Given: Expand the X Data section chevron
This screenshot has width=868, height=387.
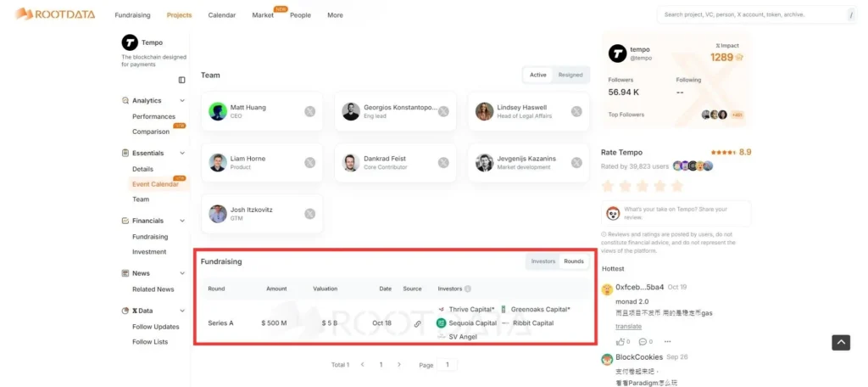Looking at the screenshot, I should click(x=182, y=311).
